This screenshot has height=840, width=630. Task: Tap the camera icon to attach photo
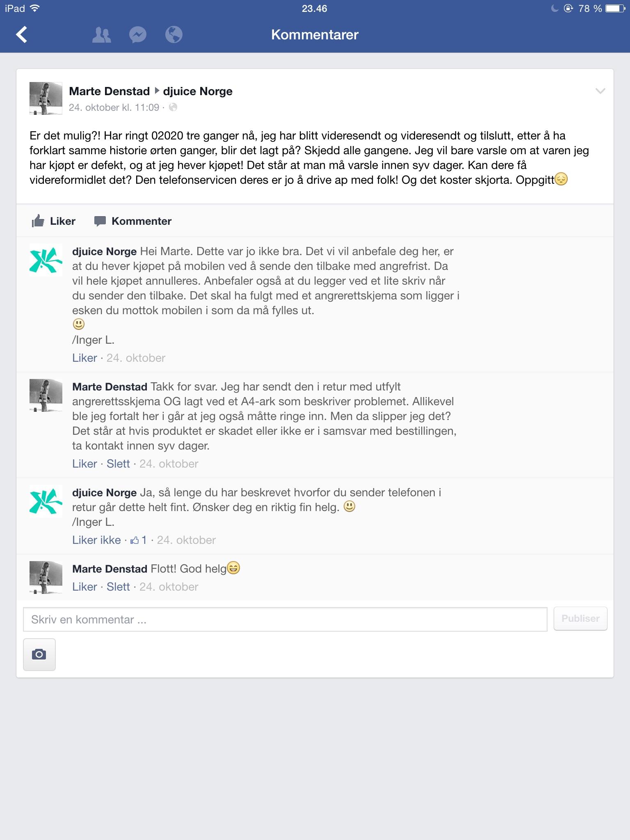(x=39, y=654)
